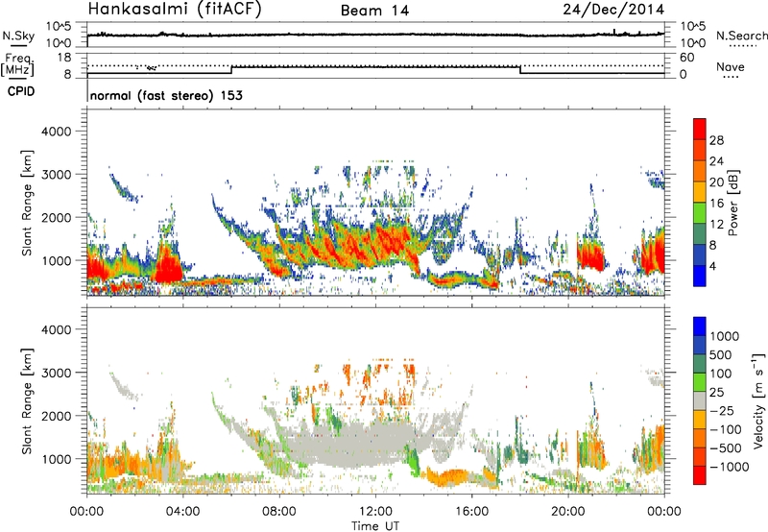Pick the gray −25 to 25 velocity swatch
This screenshot has width=768, height=532.
700,400
